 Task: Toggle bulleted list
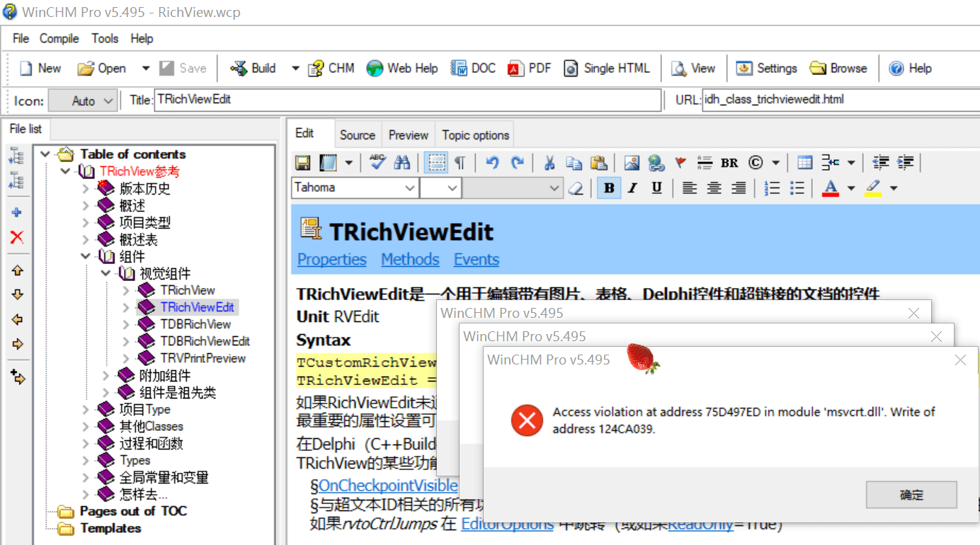coord(797,188)
